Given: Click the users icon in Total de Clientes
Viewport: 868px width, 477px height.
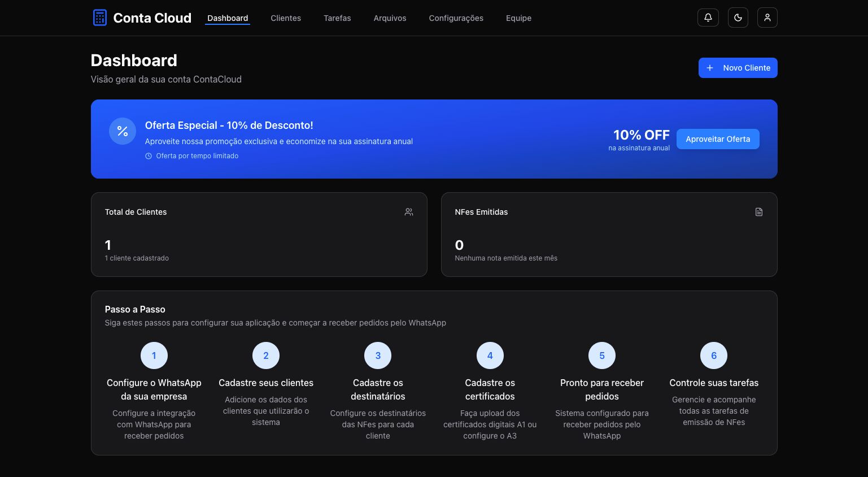Looking at the screenshot, I should (x=409, y=212).
